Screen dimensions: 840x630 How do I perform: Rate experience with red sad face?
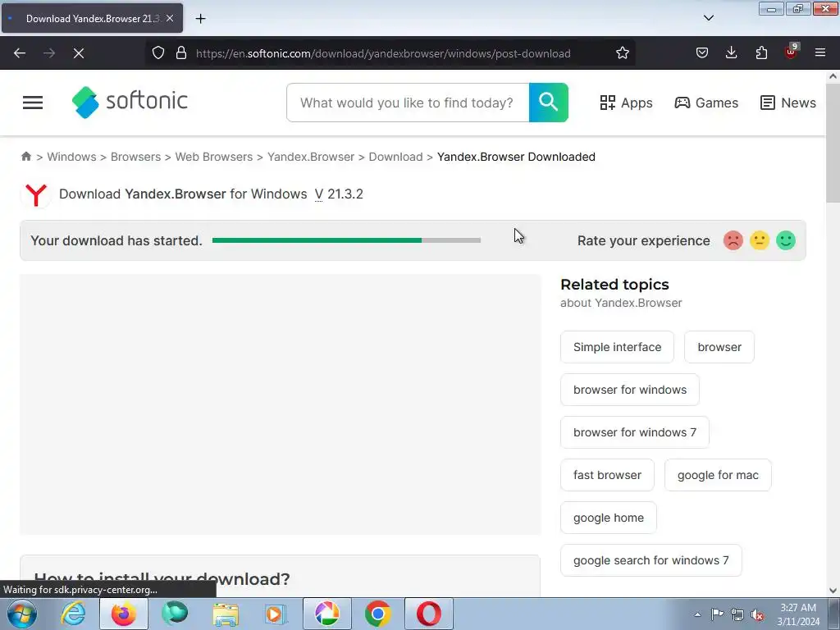click(x=733, y=240)
